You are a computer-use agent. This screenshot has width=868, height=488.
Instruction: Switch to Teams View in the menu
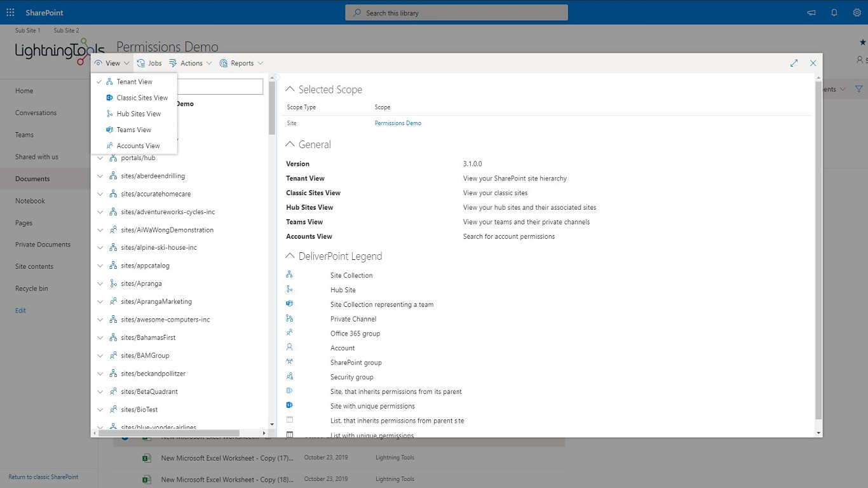pos(134,130)
